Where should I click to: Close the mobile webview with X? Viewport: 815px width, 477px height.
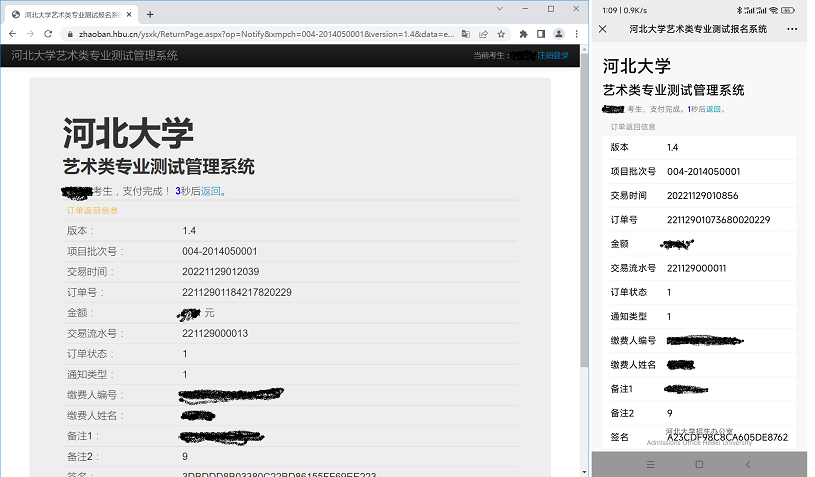[602, 29]
